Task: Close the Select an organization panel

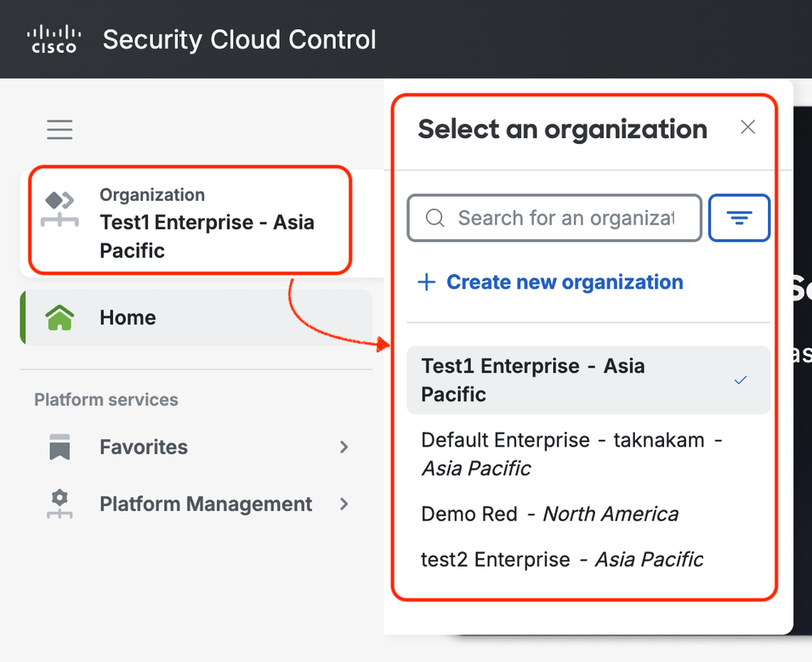Action: tap(748, 127)
